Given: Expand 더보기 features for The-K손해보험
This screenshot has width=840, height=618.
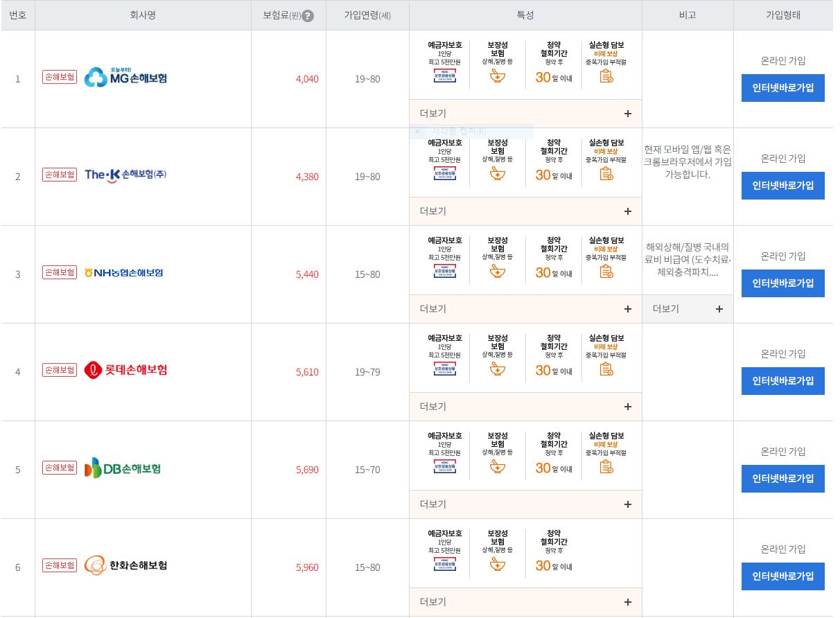Looking at the screenshot, I should pyautogui.click(x=525, y=211).
